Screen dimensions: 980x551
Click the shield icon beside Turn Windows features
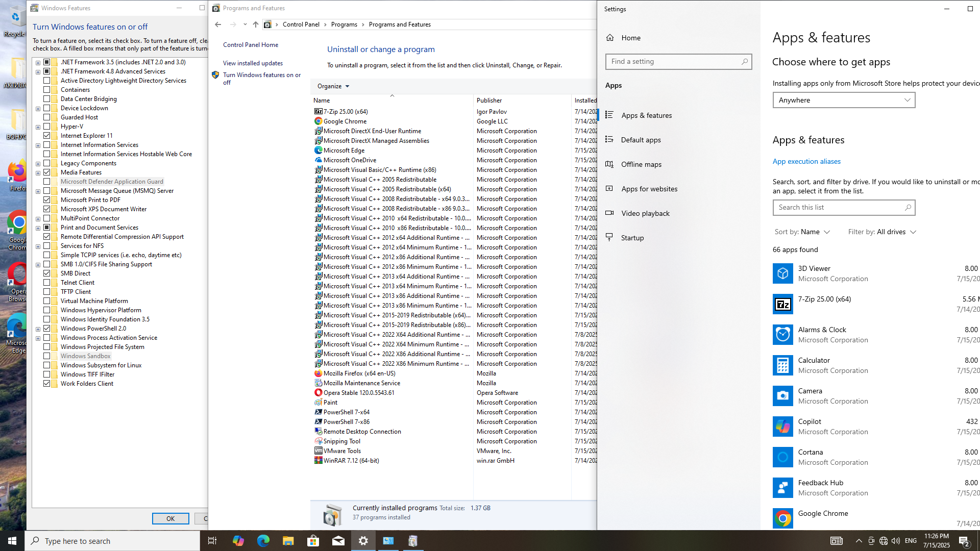(215, 75)
